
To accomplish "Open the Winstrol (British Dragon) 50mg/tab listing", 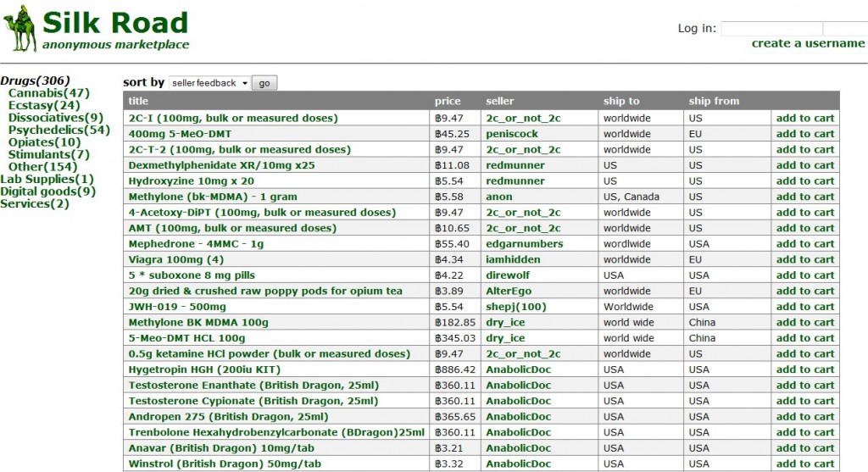I will (225, 464).
